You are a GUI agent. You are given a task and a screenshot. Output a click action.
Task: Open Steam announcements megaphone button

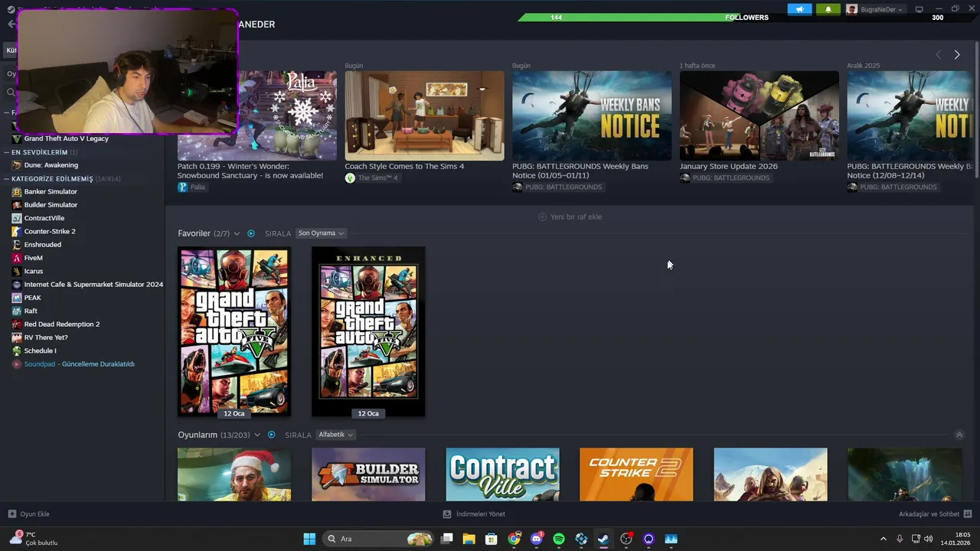coord(799,9)
